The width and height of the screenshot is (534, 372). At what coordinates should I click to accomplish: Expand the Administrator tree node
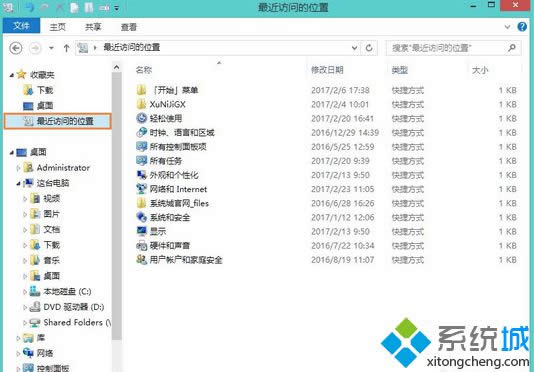[18, 168]
